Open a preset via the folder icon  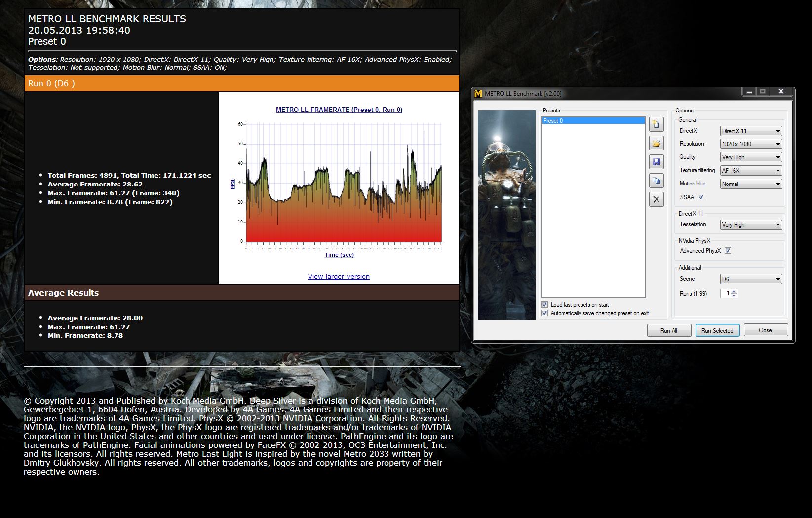[x=656, y=144]
